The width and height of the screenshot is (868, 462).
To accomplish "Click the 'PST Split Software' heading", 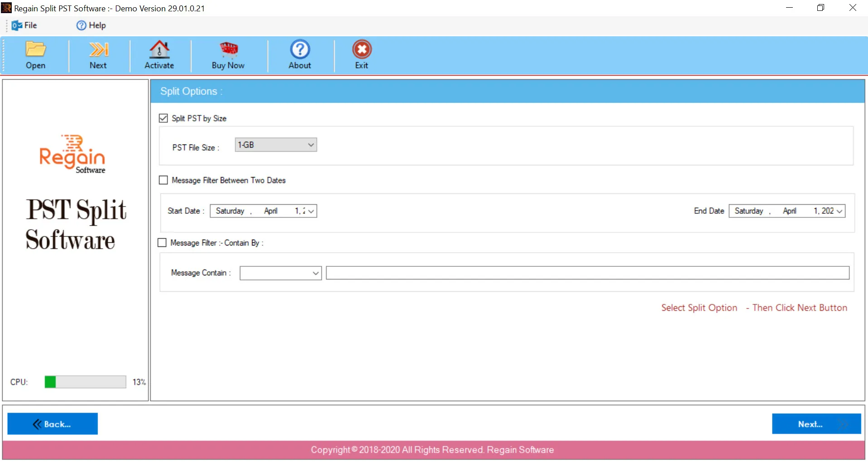I will 76,225.
